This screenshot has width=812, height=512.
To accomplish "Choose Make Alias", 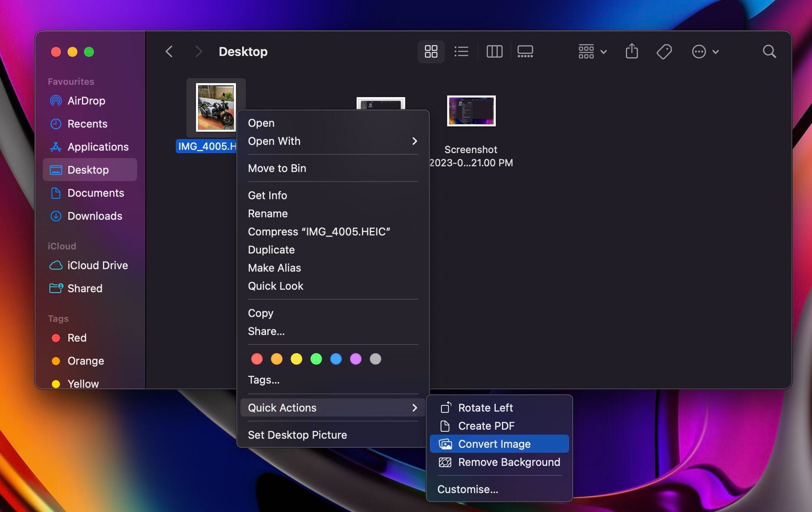I will pos(333,268).
